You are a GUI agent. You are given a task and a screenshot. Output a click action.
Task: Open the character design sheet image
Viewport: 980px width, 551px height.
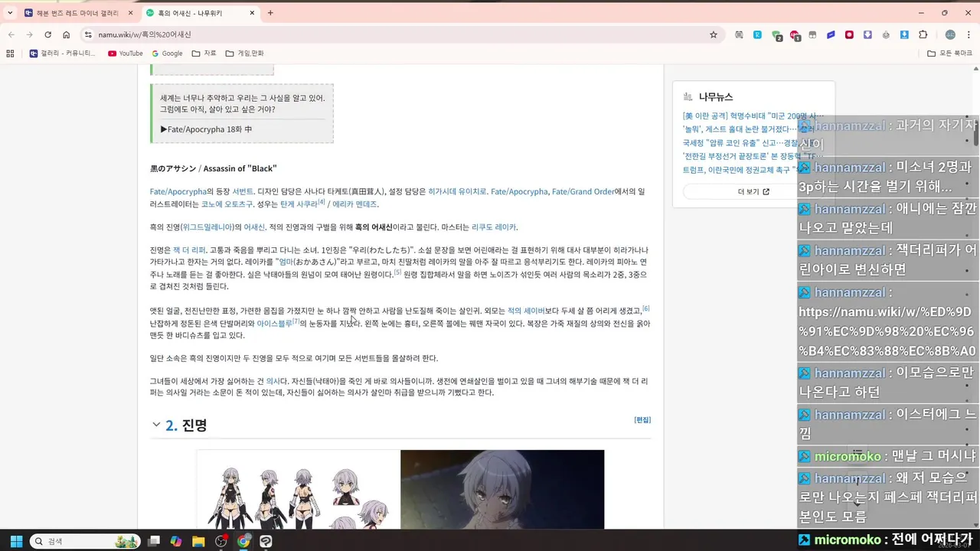(299, 490)
